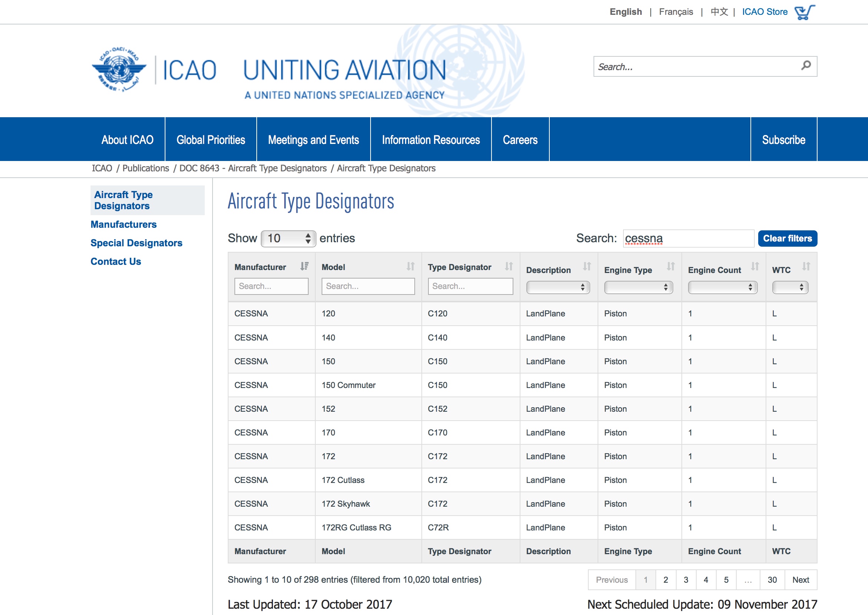Switch language to Français
868x615 pixels.
click(675, 12)
